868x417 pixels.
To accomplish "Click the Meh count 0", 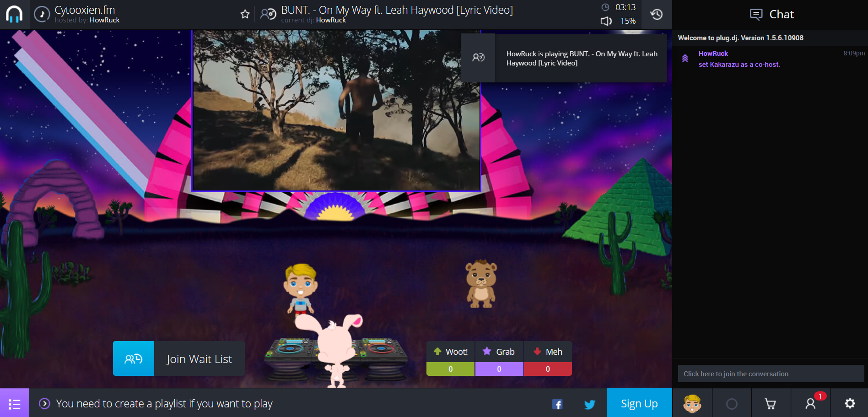I will [548, 369].
